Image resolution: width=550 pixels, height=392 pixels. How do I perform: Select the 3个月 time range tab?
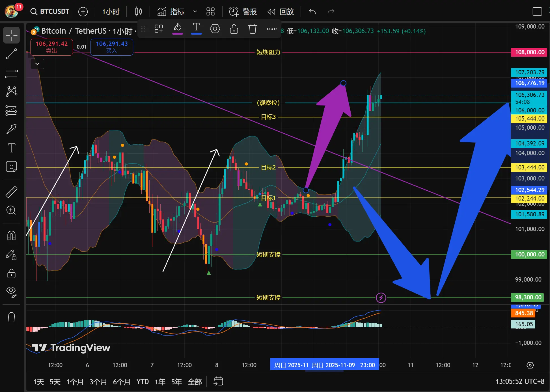[x=98, y=382]
